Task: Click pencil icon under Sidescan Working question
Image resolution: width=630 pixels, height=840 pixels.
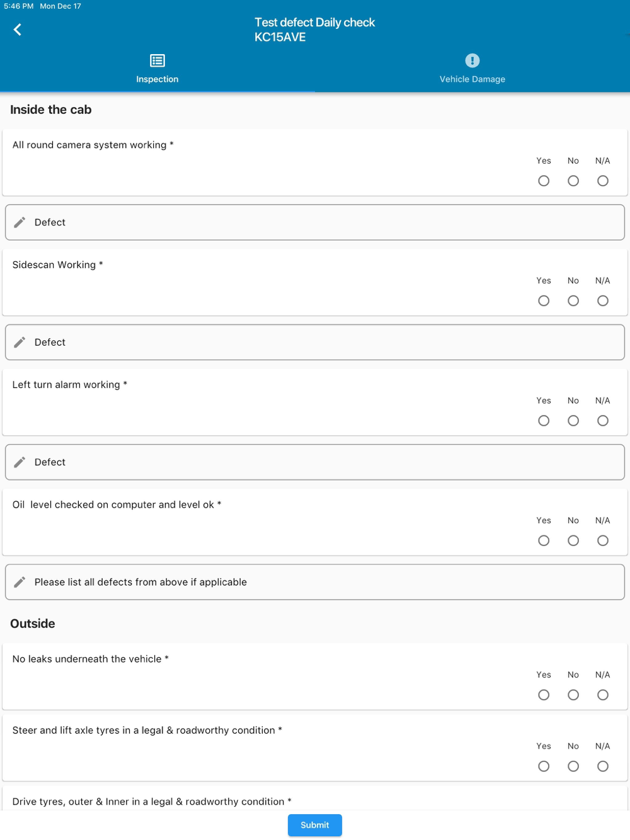Action: (x=20, y=342)
